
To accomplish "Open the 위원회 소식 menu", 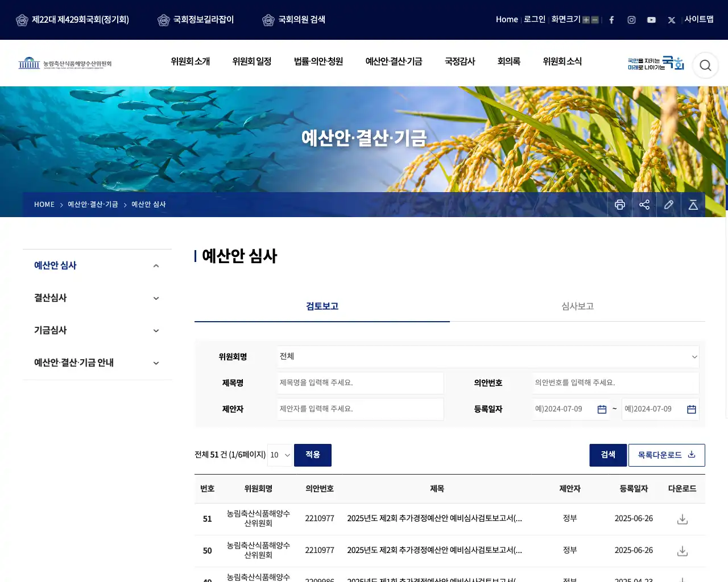I will tap(562, 61).
